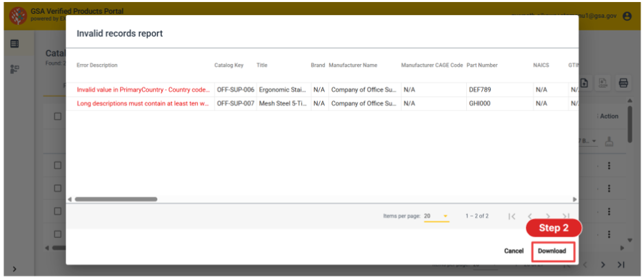Click the Manufacturer CAGE Code column header
Image resolution: width=644 pixels, height=278 pixels.
point(432,66)
